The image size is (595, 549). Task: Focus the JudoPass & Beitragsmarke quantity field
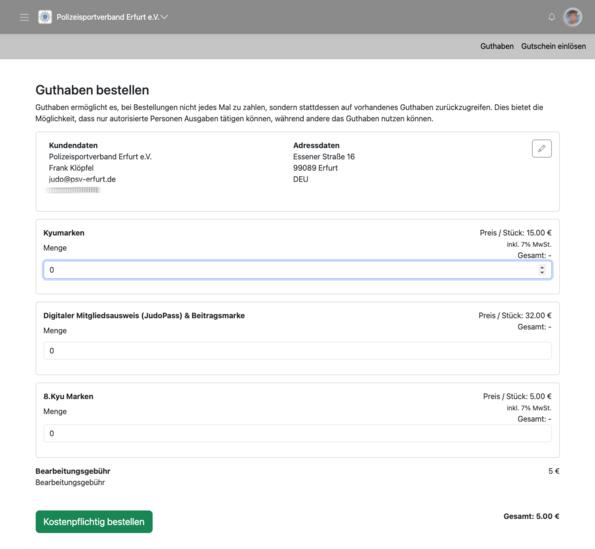click(298, 351)
